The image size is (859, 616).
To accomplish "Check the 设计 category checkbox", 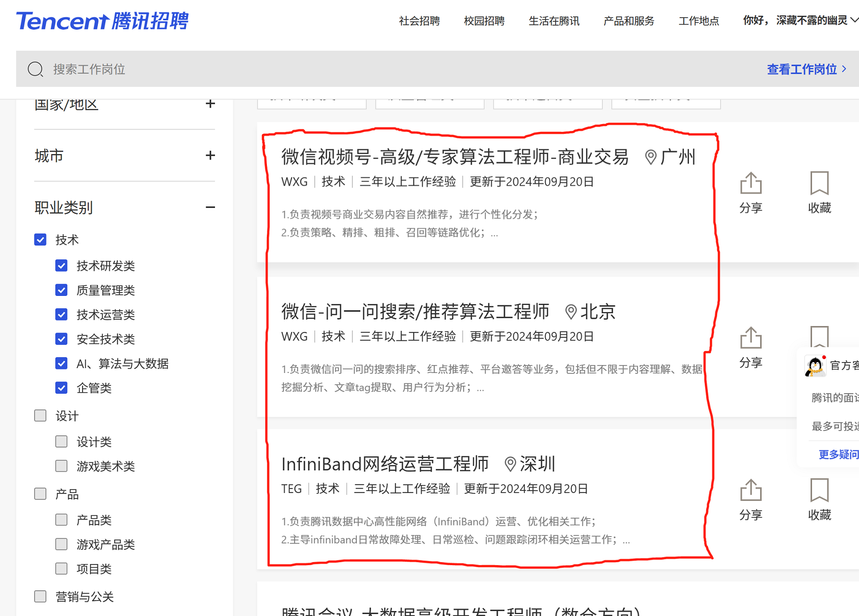I will click(x=41, y=415).
